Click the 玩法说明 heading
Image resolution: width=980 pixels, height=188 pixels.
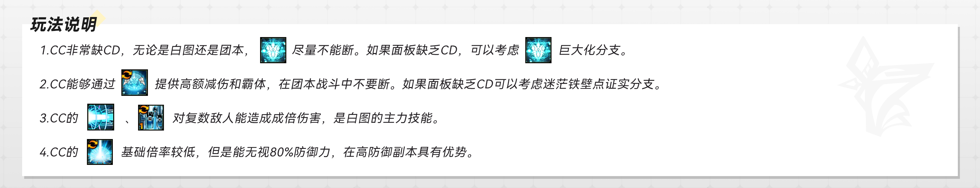63,25
